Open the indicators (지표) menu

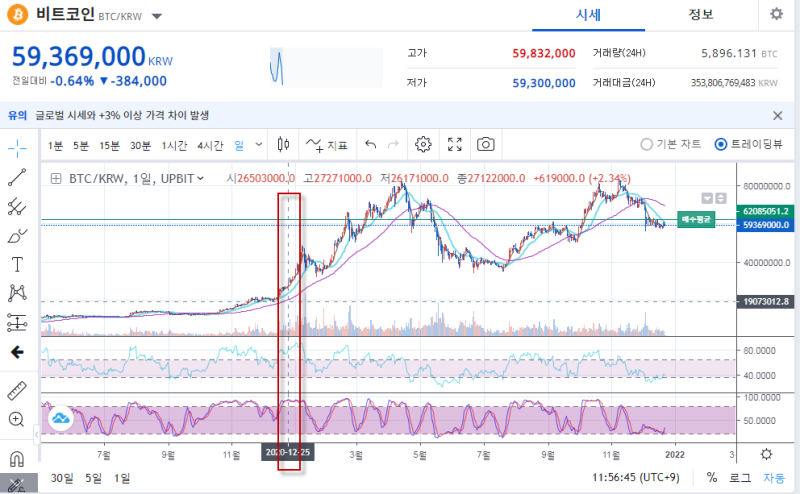pos(327,145)
